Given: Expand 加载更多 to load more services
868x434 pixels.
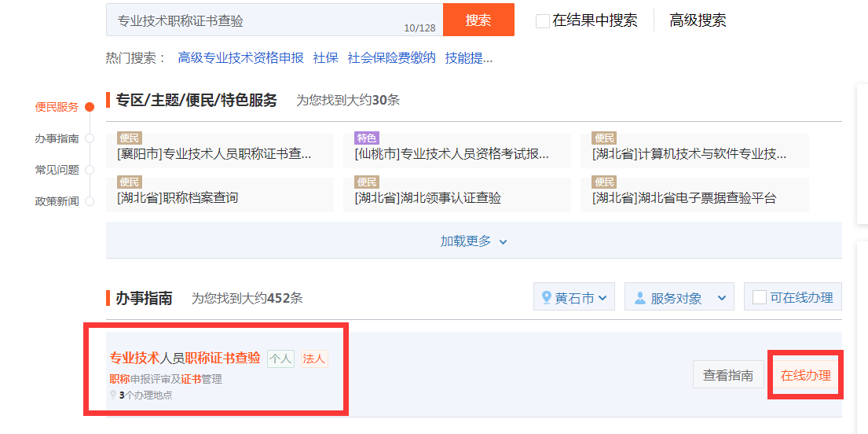Looking at the screenshot, I should [x=474, y=241].
